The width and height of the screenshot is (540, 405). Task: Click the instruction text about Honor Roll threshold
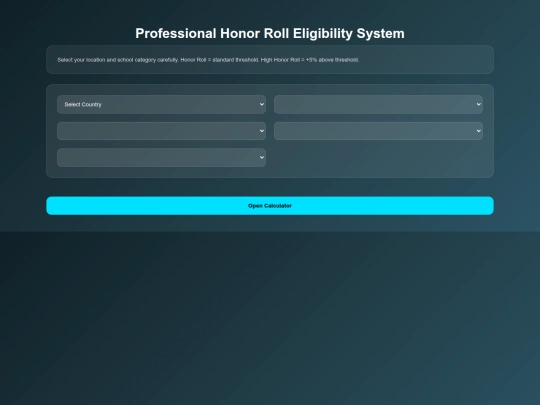[x=208, y=60]
